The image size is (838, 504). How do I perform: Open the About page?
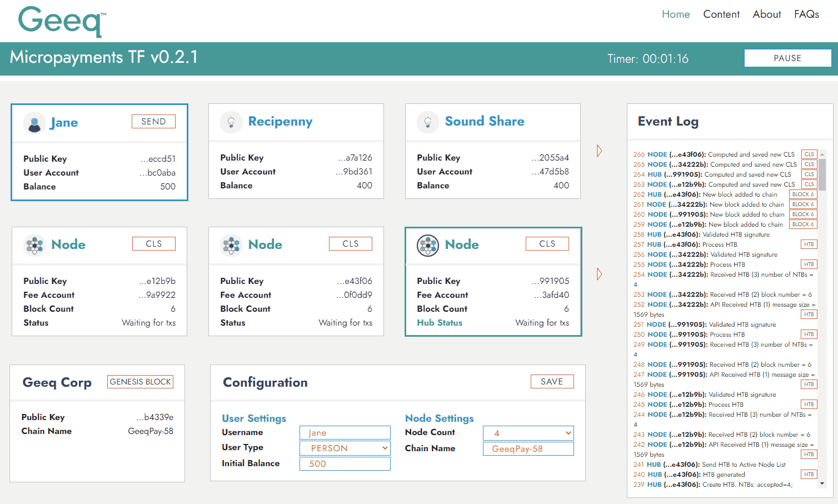pyautogui.click(x=767, y=14)
